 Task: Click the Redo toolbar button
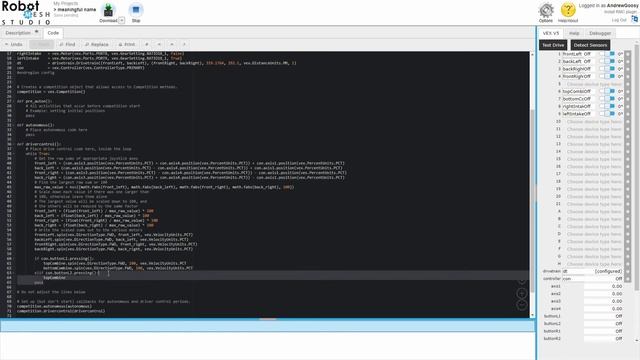pyautogui.click(x=42, y=44)
